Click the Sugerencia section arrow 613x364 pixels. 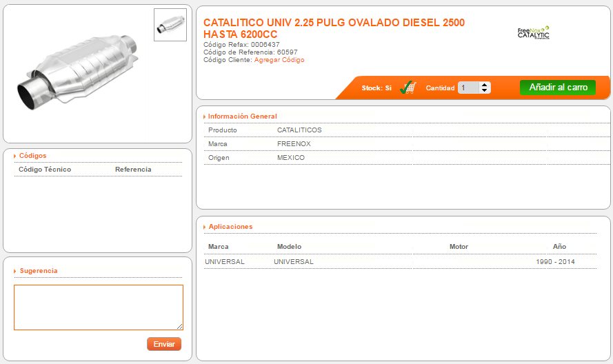(15, 271)
